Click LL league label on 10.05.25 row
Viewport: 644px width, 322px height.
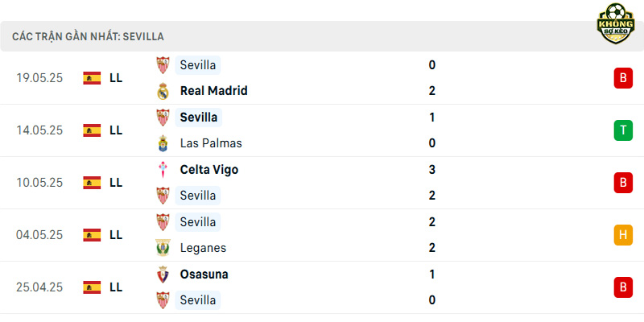[116, 183]
